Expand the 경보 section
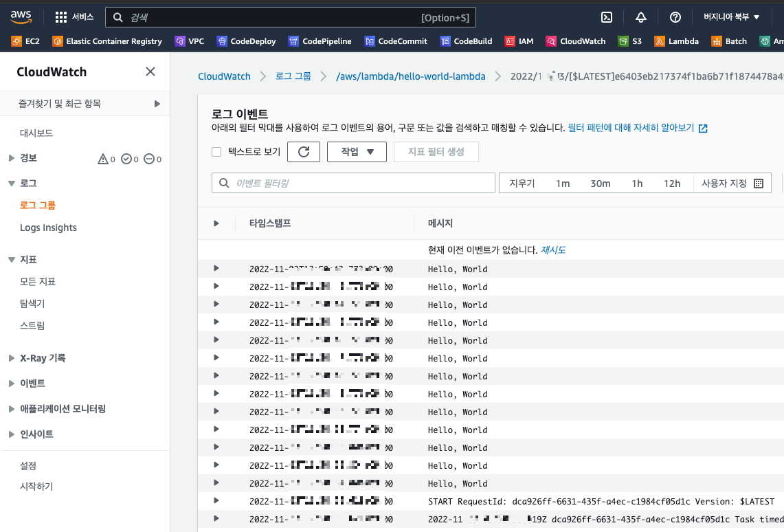784x532 pixels. 12,158
